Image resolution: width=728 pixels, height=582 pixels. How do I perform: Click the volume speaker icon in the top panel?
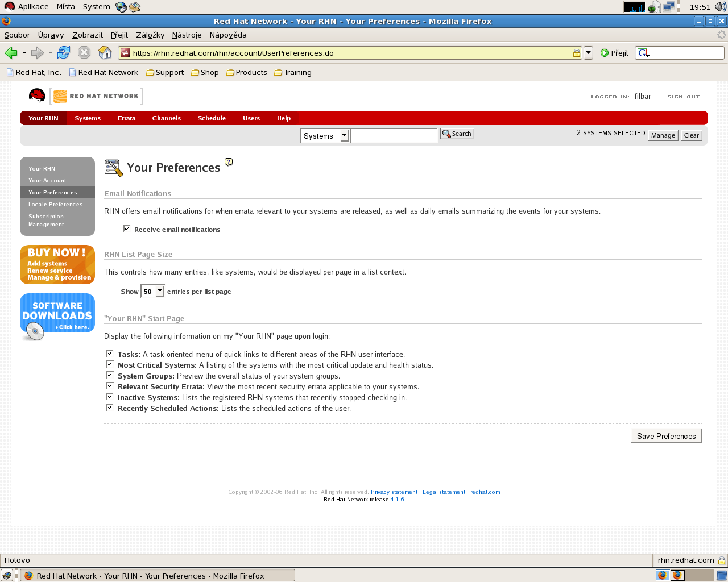tap(721, 7)
